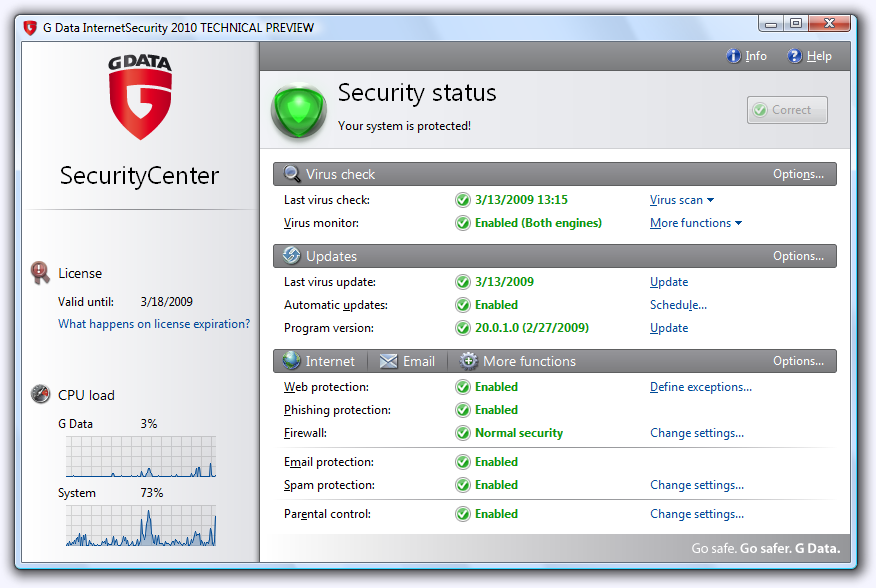
Task: Click the Info icon in top bar
Action: click(x=733, y=56)
